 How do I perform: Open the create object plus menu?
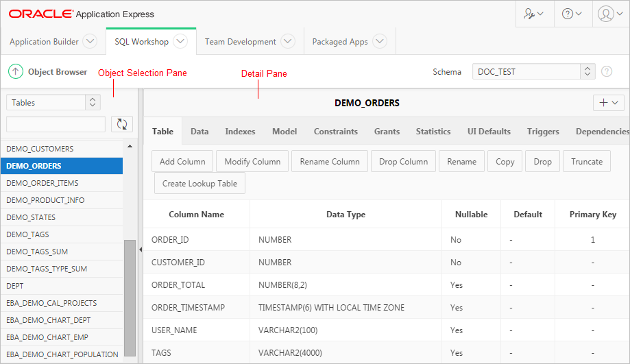tap(608, 103)
